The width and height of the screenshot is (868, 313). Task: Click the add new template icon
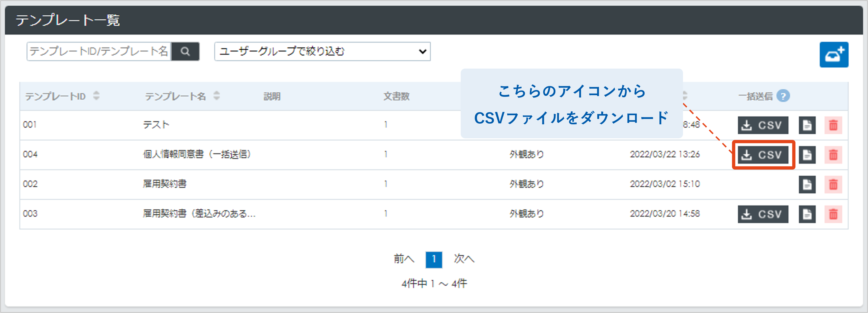click(x=834, y=55)
